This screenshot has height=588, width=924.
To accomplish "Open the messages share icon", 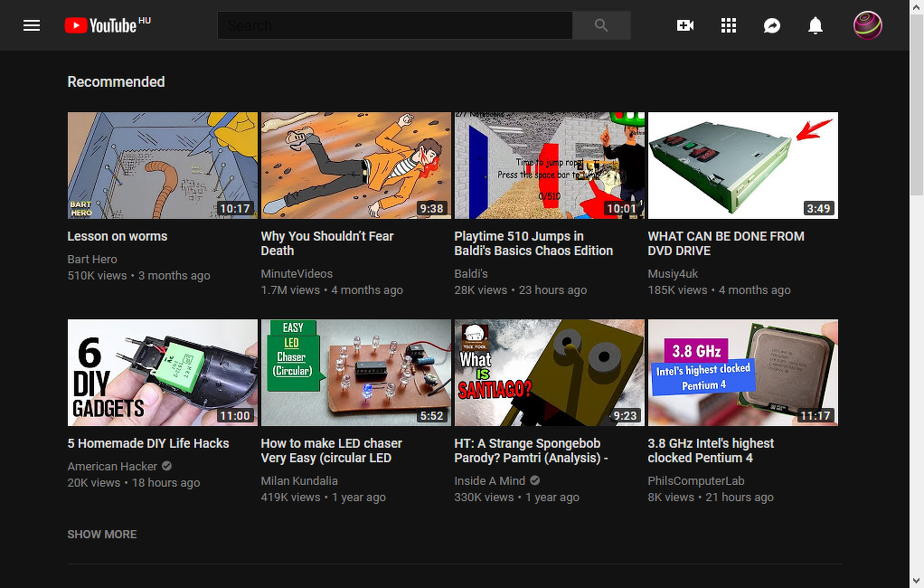I will [x=772, y=25].
